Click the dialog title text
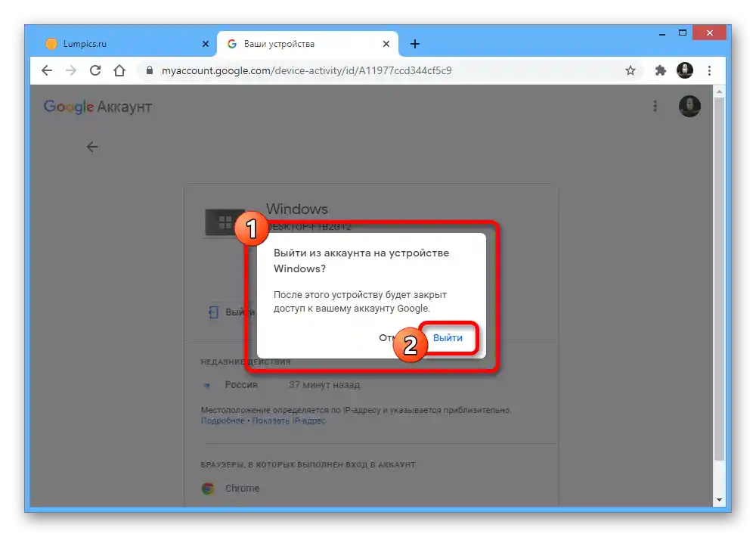 point(361,260)
